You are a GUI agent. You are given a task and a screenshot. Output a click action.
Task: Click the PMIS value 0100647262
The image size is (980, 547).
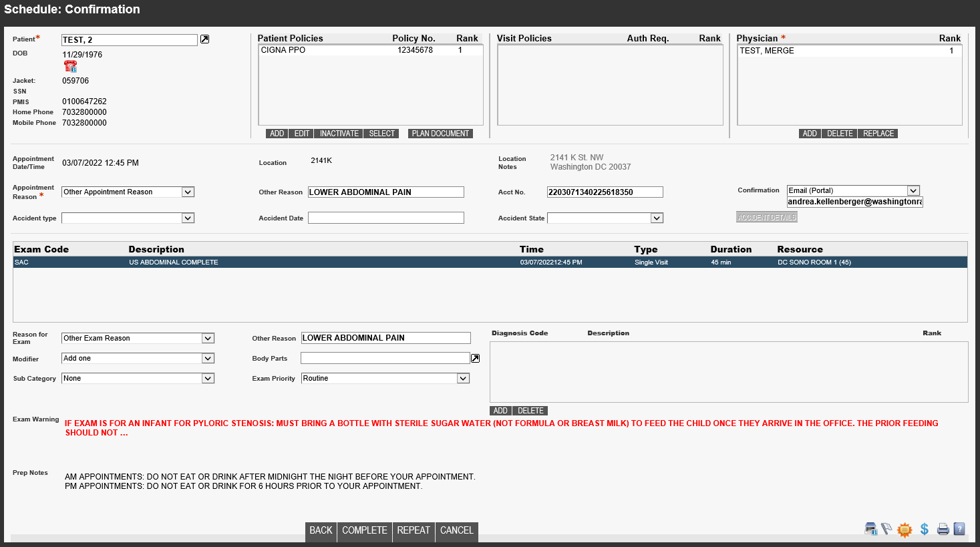(x=84, y=102)
